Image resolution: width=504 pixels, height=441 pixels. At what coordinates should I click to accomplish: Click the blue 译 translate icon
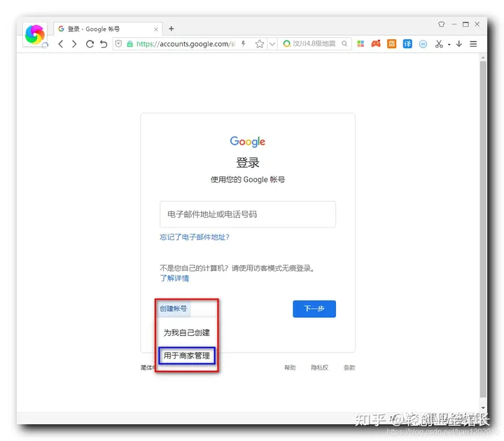click(x=407, y=43)
